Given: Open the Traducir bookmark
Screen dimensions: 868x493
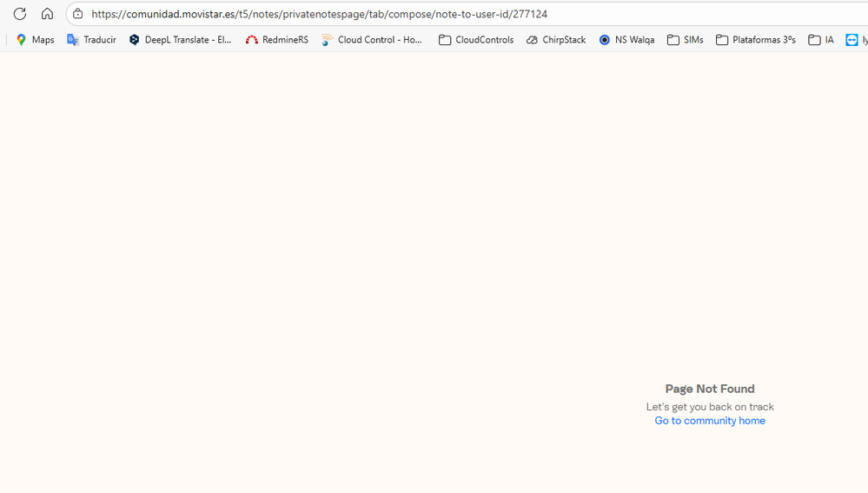Looking at the screenshot, I should 91,40.
